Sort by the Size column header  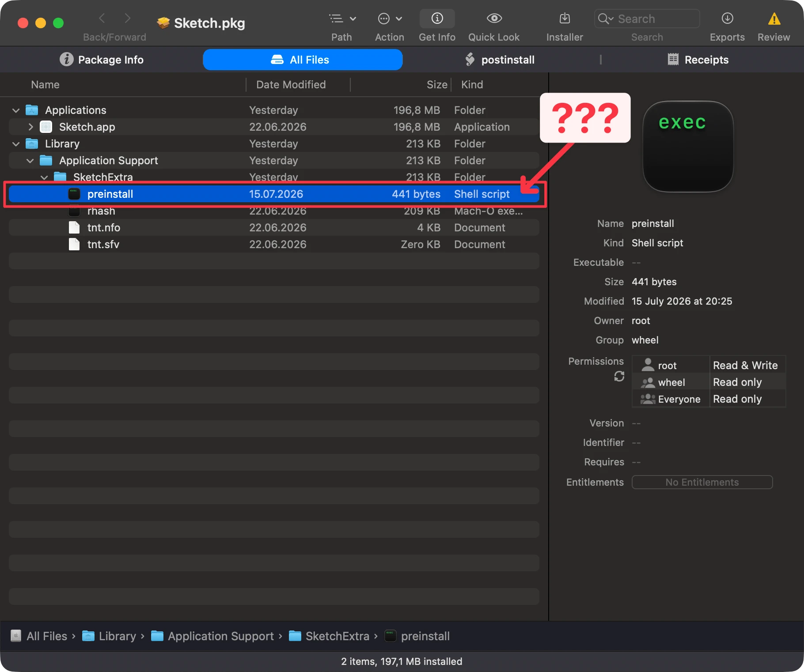[437, 85]
